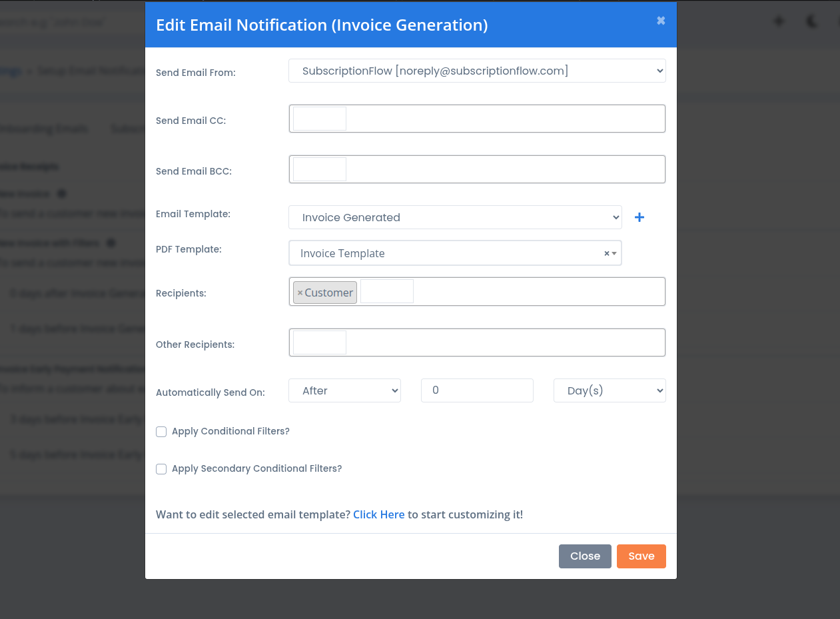Enable Apply Secondary Conditional Filters

161,469
